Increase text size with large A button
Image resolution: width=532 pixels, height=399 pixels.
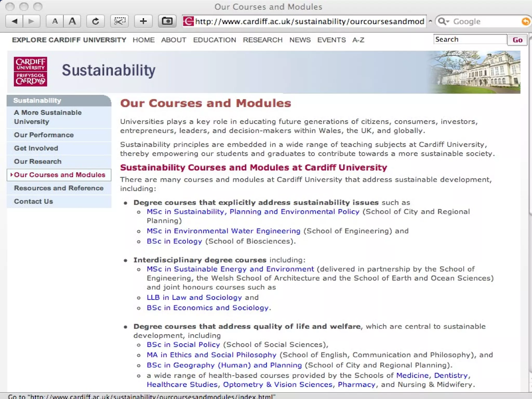[x=72, y=21]
